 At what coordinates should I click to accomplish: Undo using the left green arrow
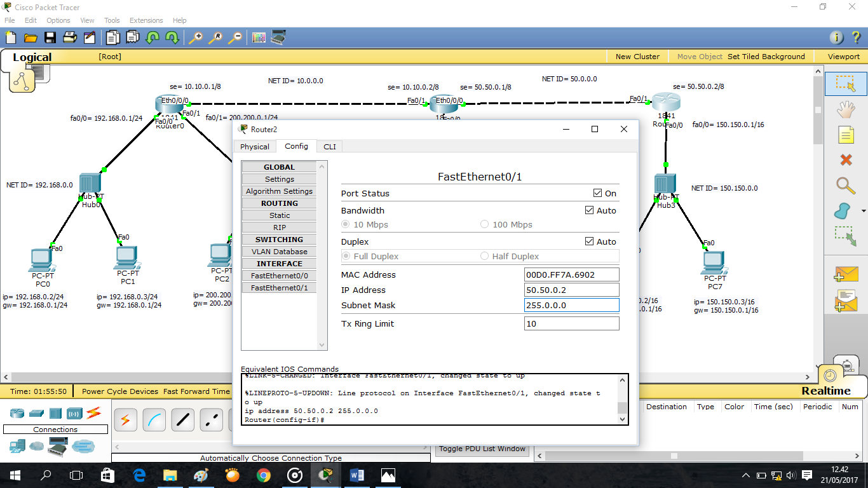pyautogui.click(x=153, y=37)
